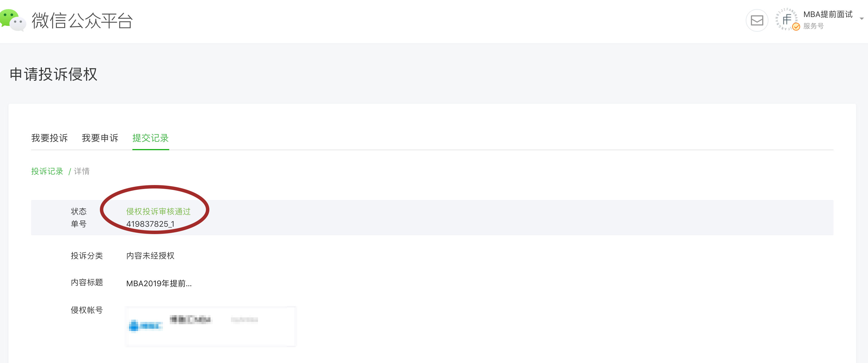Switch to the 我要投诉 tab
This screenshot has height=363, width=868.
point(50,138)
